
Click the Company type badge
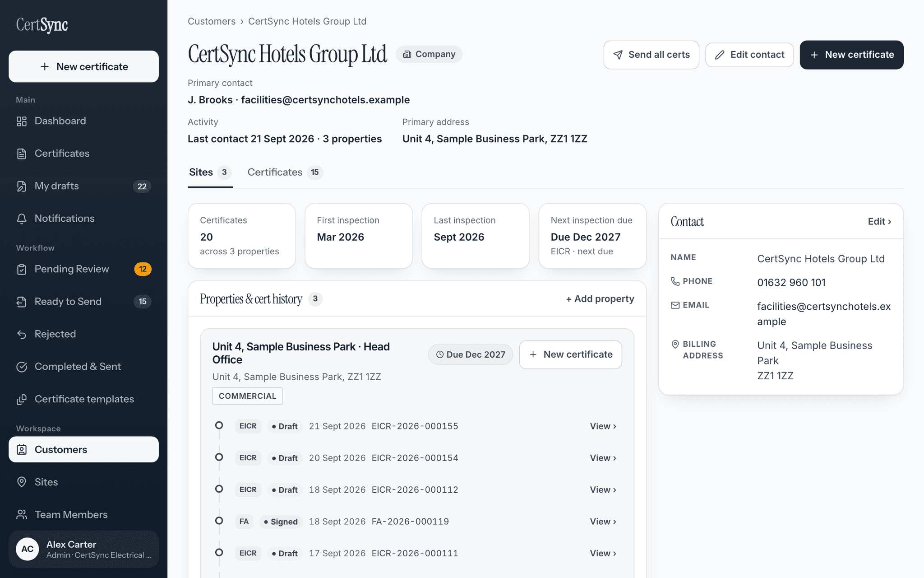coord(429,54)
